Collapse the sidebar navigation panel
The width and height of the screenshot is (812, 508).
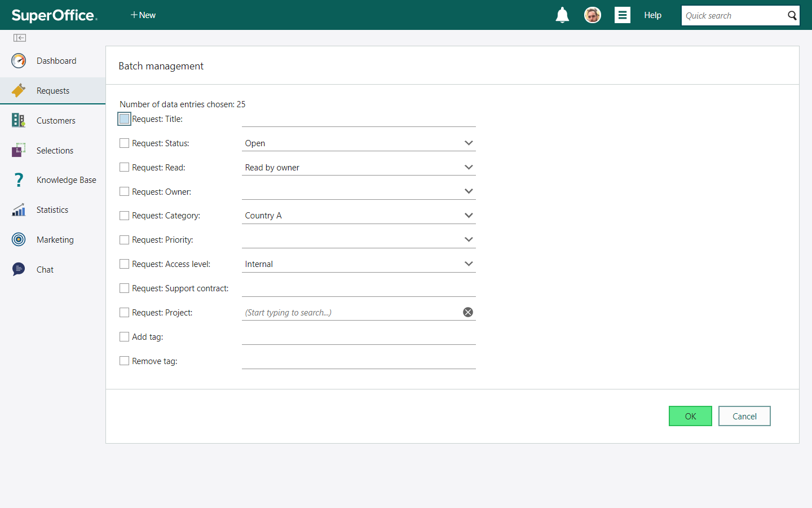[x=20, y=38]
